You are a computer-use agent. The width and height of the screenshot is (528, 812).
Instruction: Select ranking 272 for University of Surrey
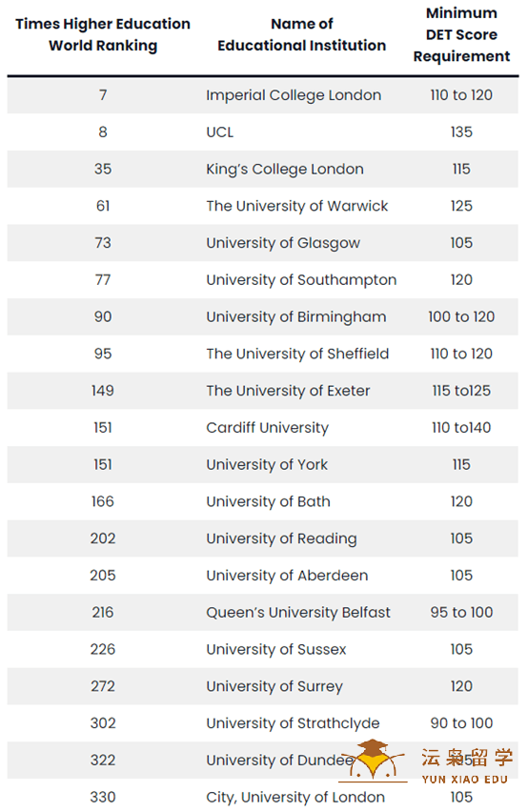pyautogui.click(x=103, y=686)
